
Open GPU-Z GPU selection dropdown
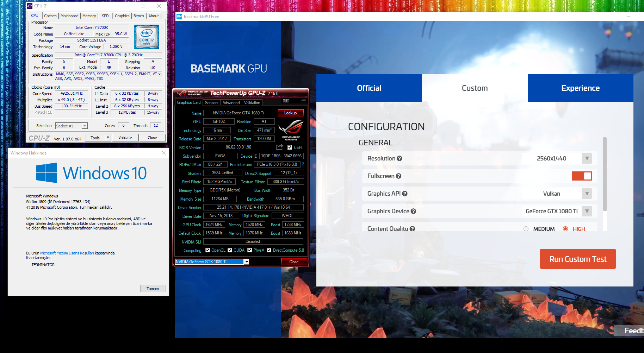tap(247, 262)
